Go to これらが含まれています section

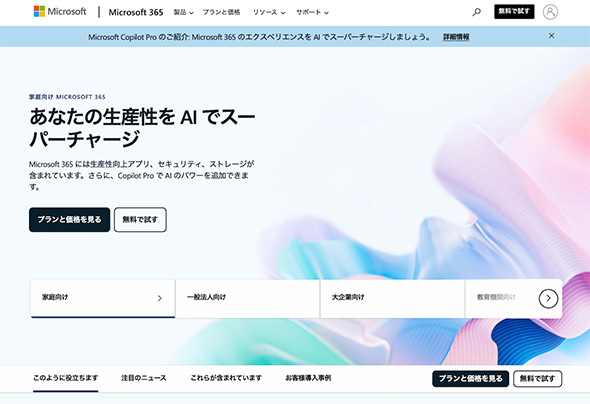click(226, 378)
